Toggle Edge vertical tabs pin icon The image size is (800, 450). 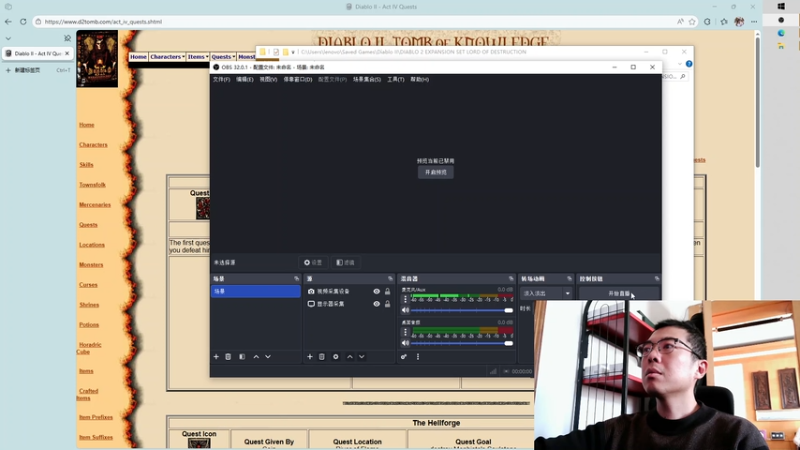pyautogui.click(x=67, y=38)
